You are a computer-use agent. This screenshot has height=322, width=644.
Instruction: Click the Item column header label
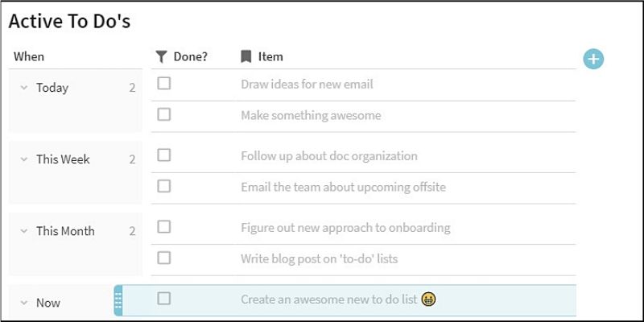click(x=270, y=56)
